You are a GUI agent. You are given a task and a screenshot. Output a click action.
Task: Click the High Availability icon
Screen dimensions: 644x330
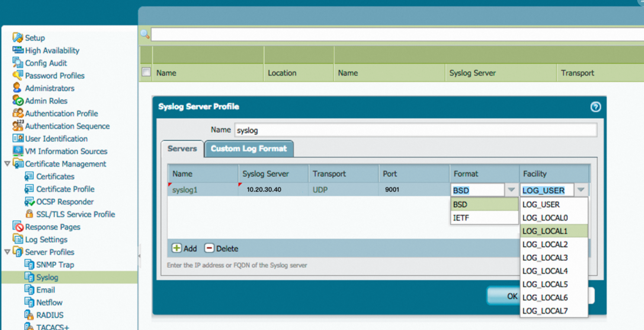[x=18, y=50]
